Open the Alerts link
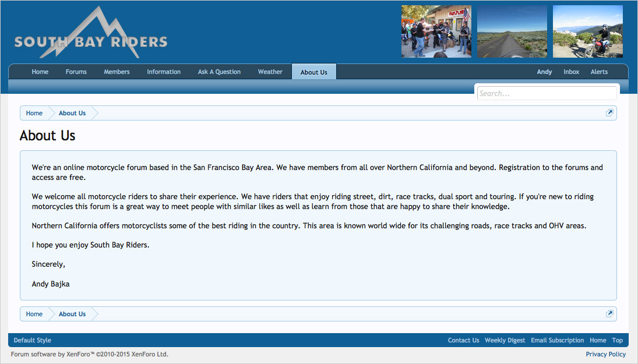The image size is (638, 364). click(599, 72)
